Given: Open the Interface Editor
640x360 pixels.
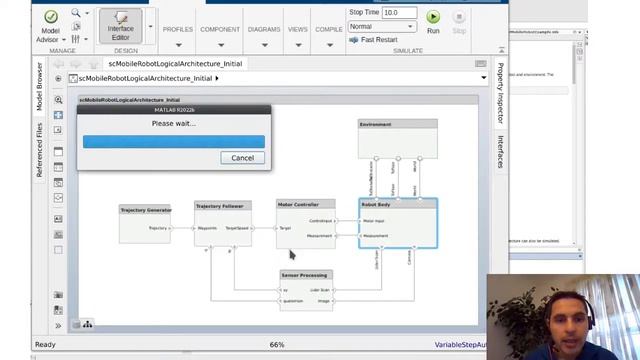Looking at the screenshot, I should pos(120,26).
